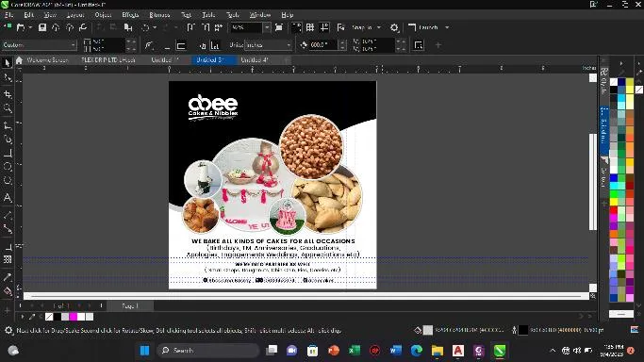Select the Zoom tool in the toolbox
The width and height of the screenshot is (644, 362).
tap(7, 108)
